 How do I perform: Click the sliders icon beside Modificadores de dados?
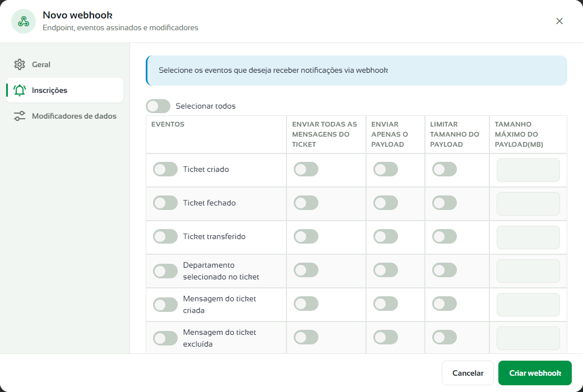click(x=20, y=116)
